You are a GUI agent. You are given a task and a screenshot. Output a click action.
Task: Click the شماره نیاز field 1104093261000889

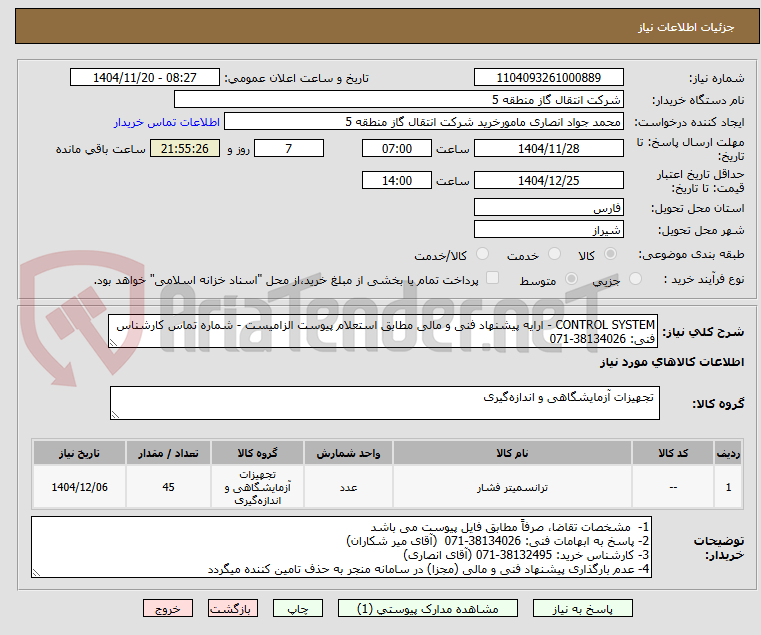548,78
